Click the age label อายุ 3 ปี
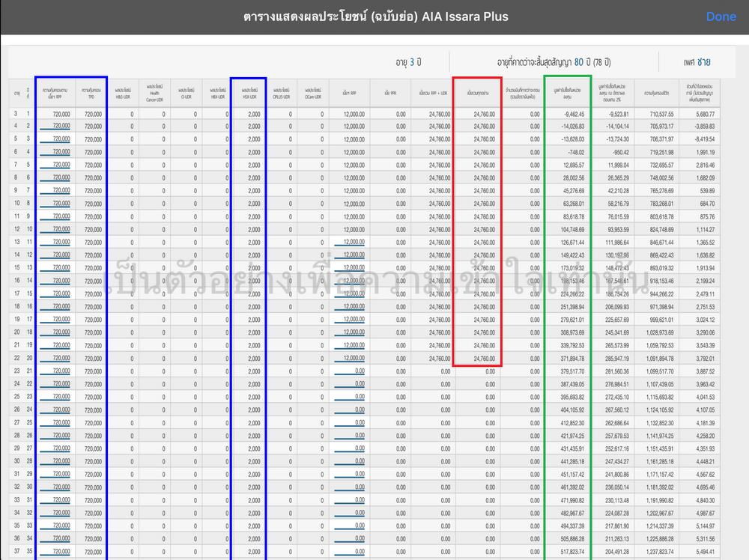Image resolution: width=749 pixels, height=560 pixels. tap(408, 62)
